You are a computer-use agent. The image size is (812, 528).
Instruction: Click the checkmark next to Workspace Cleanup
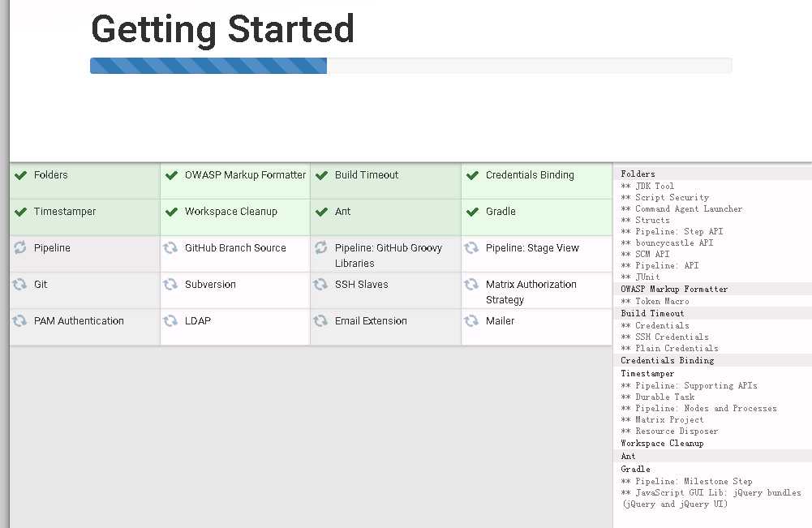click(x=171, y=212)
